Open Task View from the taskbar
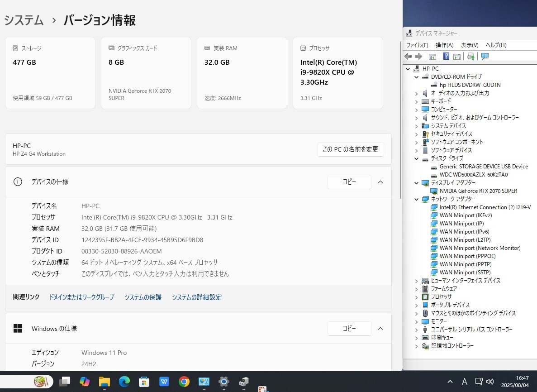537x392 pixels. [x=65, y=382]
